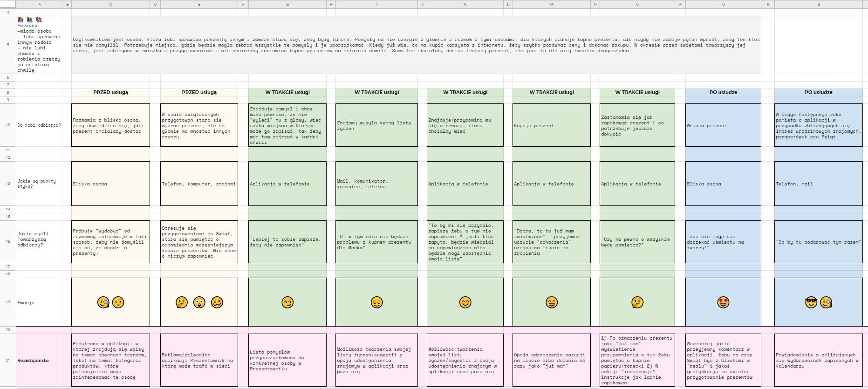Viewport: 868px width, 389px height.
Task: Click cell 'Próbuje "wydobyć" od rozmówcy informacje'
Action: (x=110, y=242)
